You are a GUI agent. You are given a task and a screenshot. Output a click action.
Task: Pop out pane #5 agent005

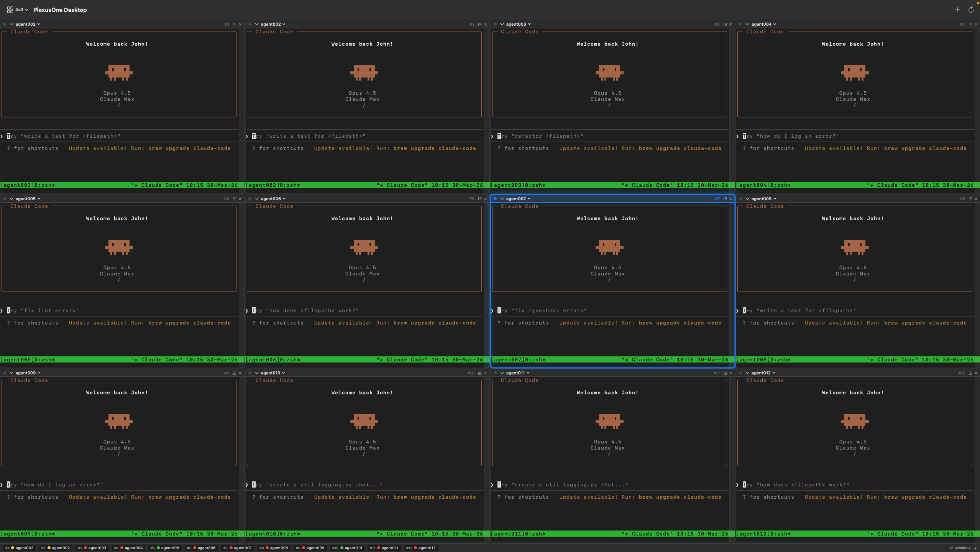pyautogui.click(x=234, y=199)
